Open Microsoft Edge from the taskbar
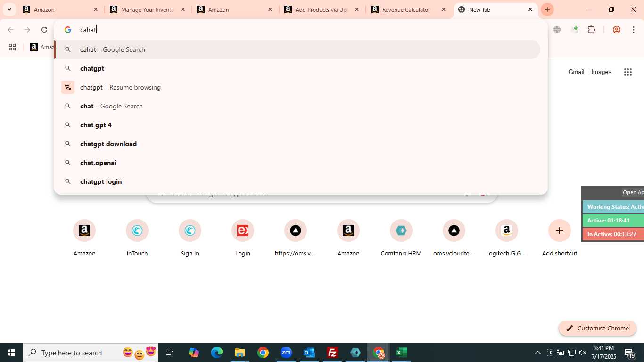This screenshot has height=362, width=644. [217, 353]
